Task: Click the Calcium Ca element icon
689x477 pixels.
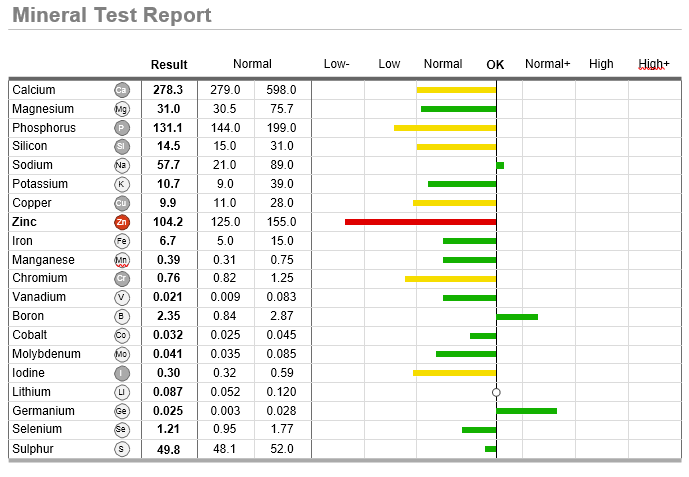Action: tap(122, 90)
